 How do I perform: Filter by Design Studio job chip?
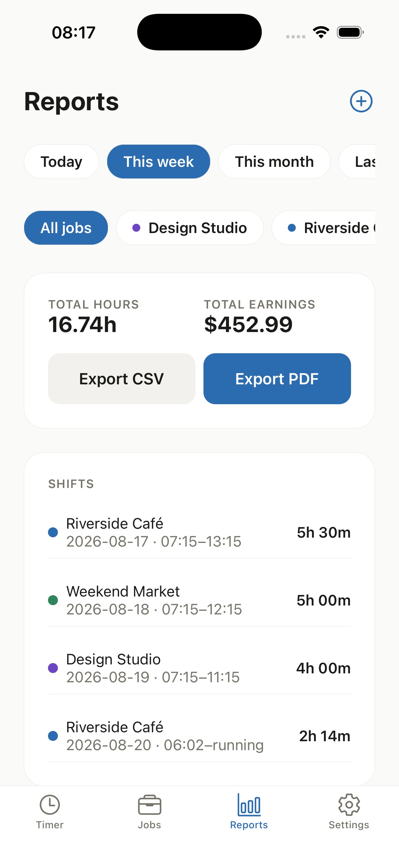pos(190,228)
